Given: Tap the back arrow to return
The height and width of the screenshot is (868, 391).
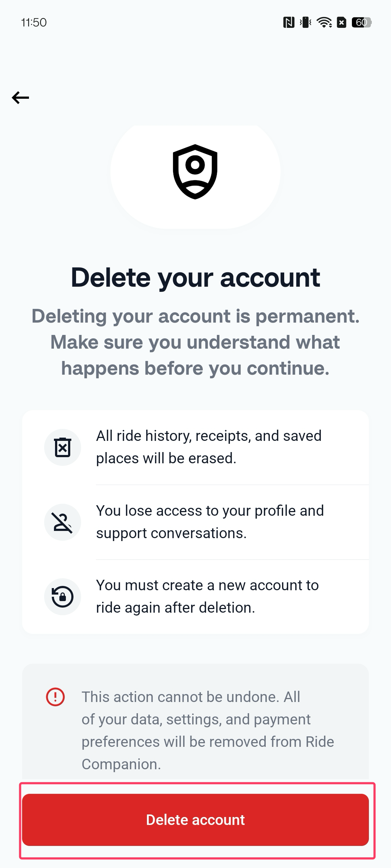Looking at the screenshot, I should pos(20,97).
